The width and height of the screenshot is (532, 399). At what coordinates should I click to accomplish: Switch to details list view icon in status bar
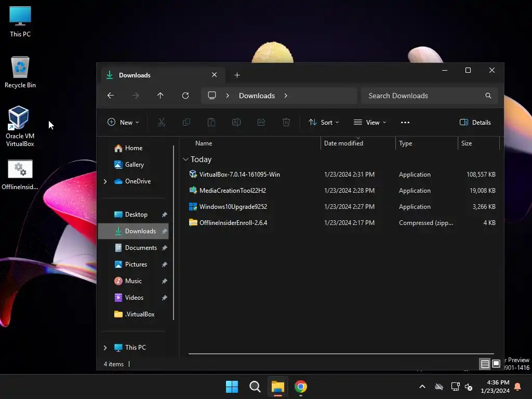click(485, 364)
